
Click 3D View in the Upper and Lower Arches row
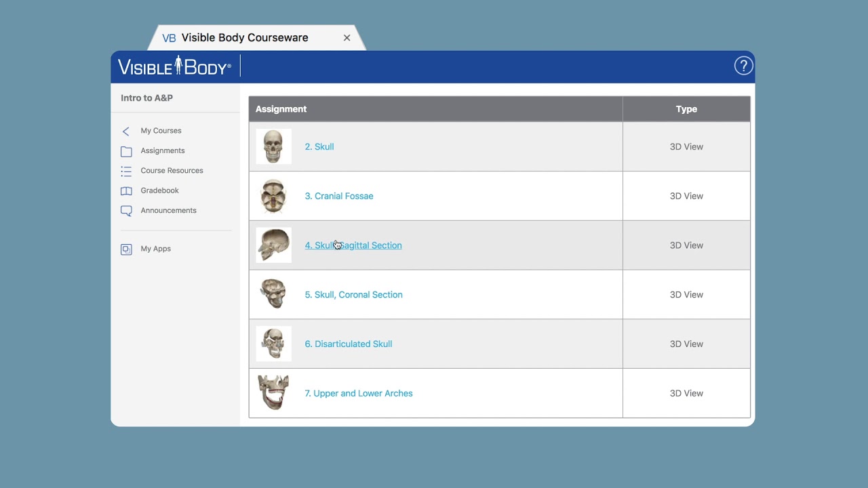[x=686, y=393]
